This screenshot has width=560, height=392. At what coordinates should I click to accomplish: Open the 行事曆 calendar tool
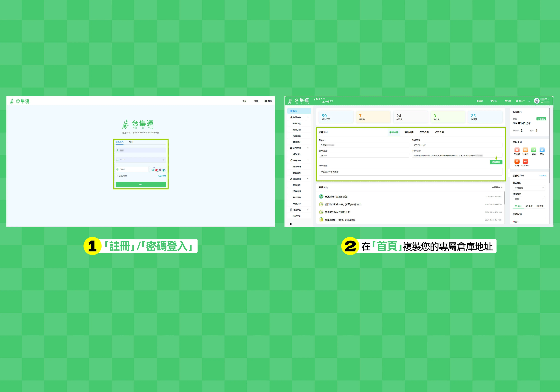click(525, 150)
